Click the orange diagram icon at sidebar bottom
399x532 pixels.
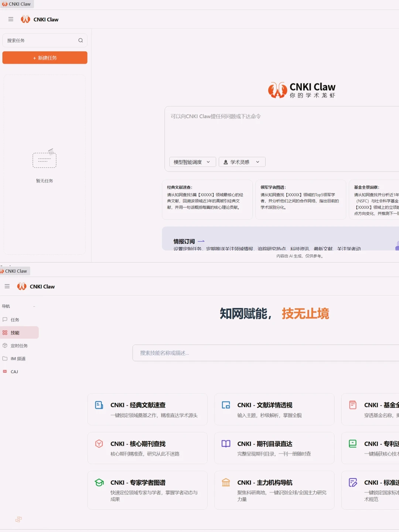18,519
